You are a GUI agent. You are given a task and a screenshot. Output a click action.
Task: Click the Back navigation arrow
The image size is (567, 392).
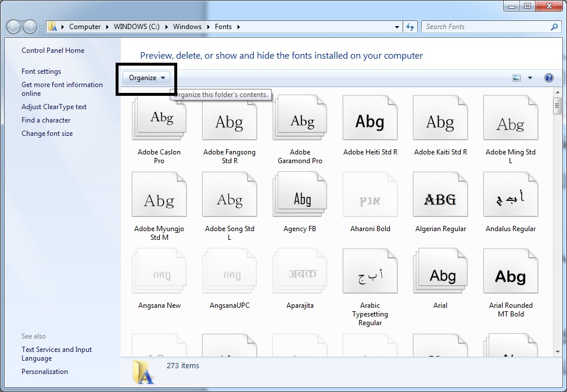[13, 27]
